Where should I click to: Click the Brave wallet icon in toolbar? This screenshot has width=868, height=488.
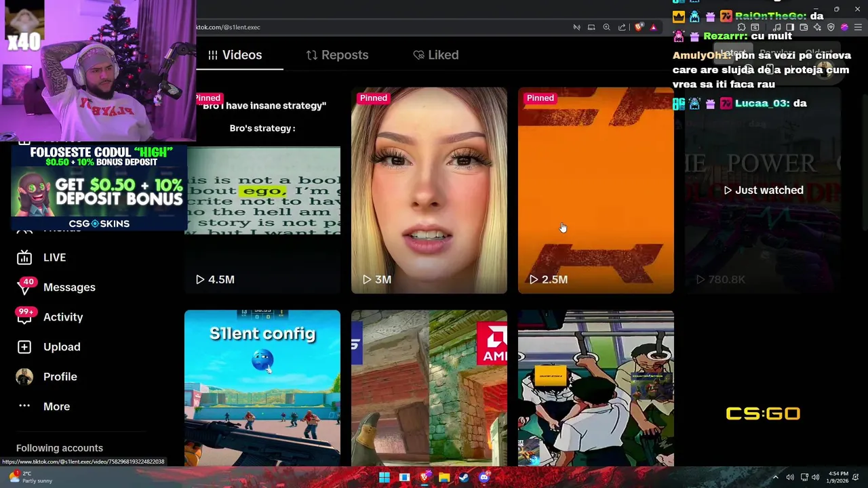(804, 27)
